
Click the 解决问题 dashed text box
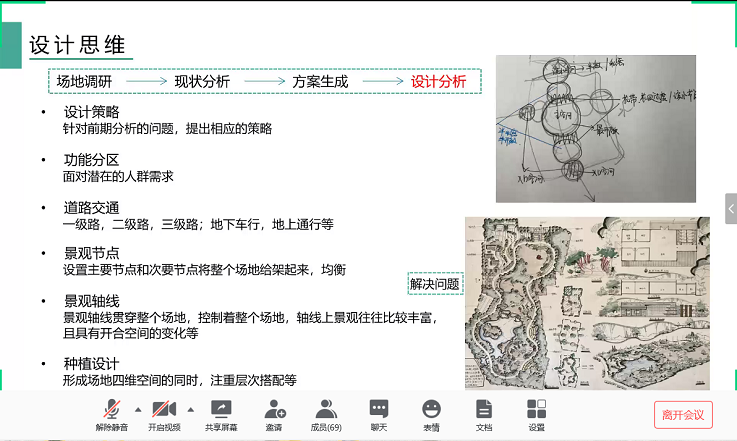434,284
